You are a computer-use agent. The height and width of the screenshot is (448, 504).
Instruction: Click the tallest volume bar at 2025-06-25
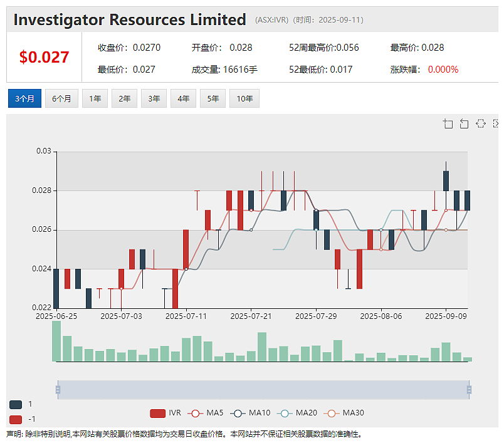[x=56, y=341]
